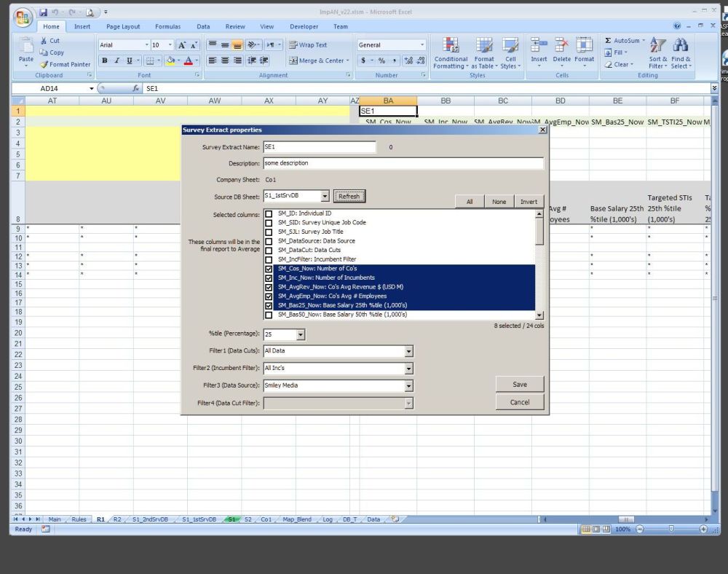The height and width of the screenshot is (574, 728).
Task: Click the AutoSum icon
Action: [x=609, y=41]
